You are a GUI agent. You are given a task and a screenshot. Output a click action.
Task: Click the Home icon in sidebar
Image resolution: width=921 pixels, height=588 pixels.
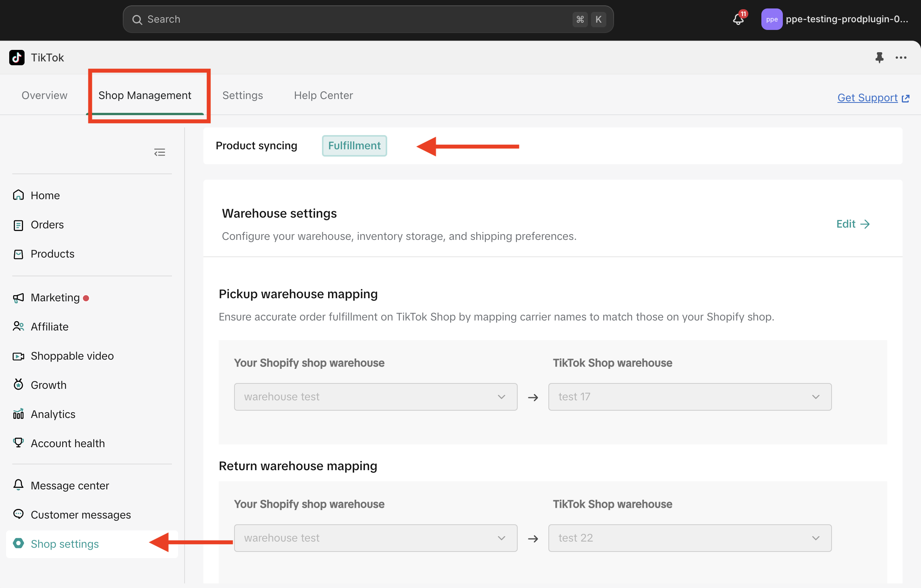[18, 195]
